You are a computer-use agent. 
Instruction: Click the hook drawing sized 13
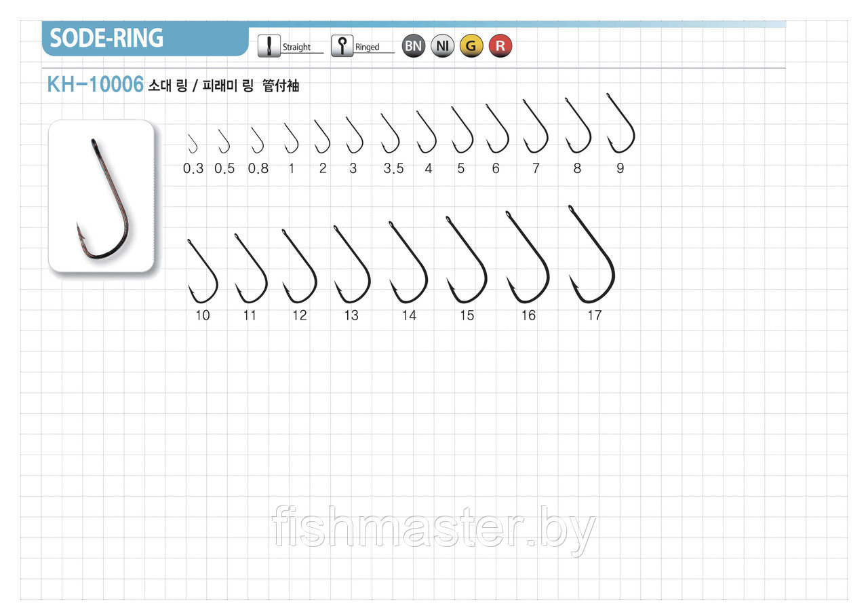click(x=351, y=264)
